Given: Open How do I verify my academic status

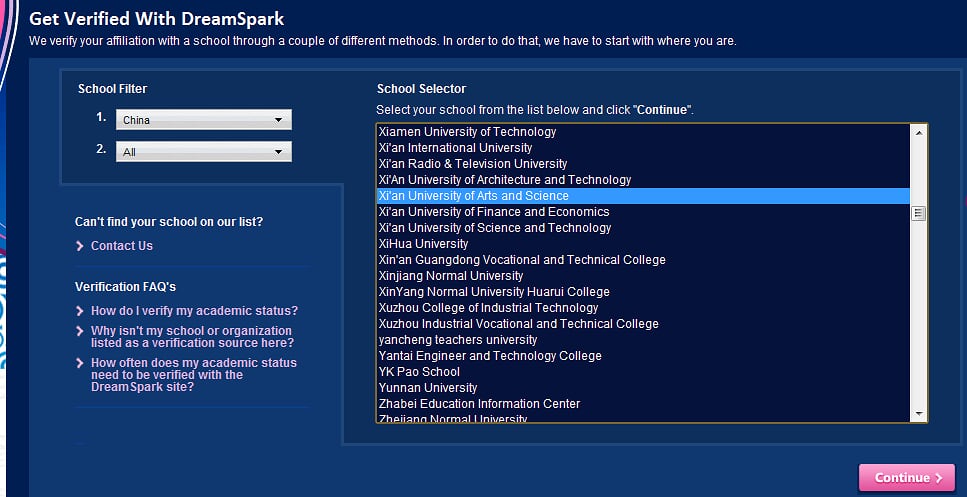Looking at the screenshot, I should click(194, 310).
